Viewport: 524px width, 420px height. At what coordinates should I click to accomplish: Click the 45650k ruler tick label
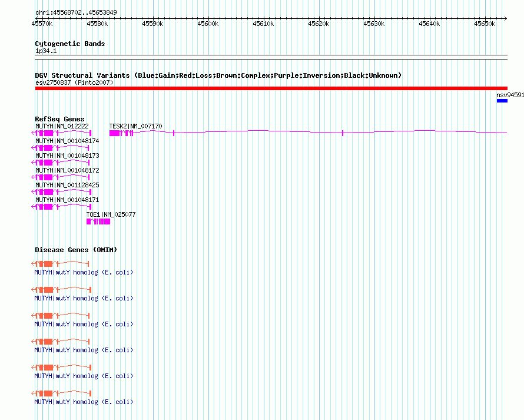tap(485, 24)
